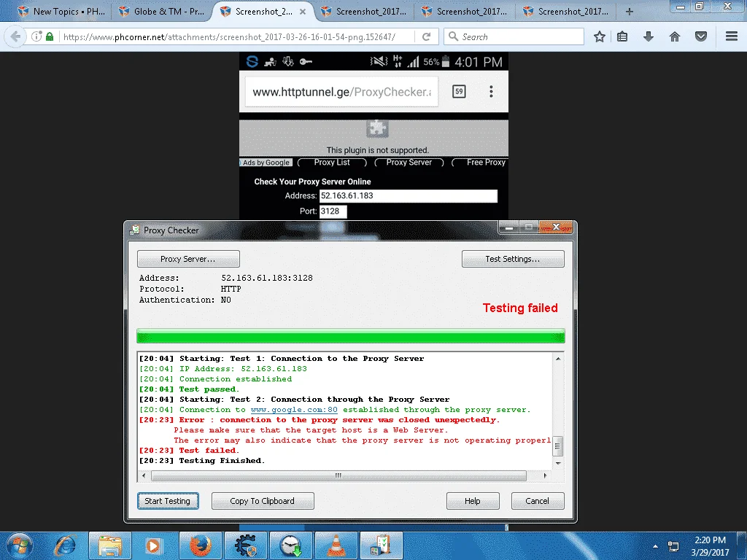747x560 pixels.
Task: Close the active Screenshot_2 tab
Action: (303, 12)
